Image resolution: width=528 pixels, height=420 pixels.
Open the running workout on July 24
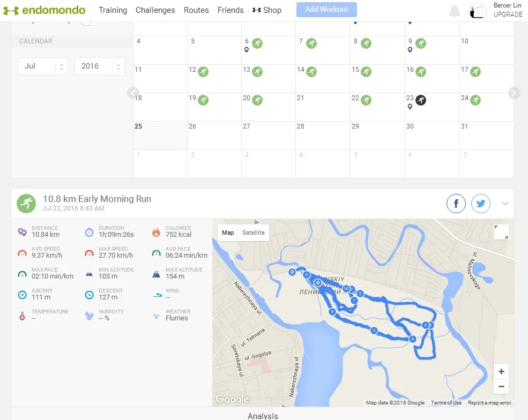tap(475, 100)
